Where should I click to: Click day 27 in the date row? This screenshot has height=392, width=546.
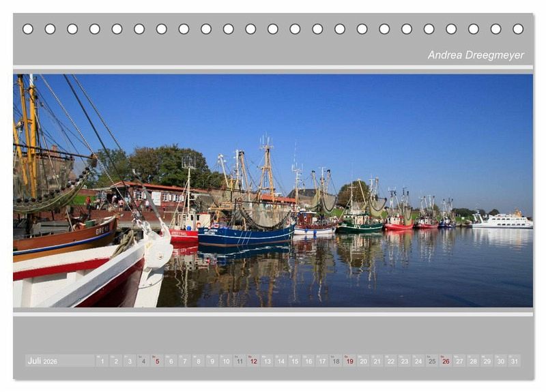[459, 361]
